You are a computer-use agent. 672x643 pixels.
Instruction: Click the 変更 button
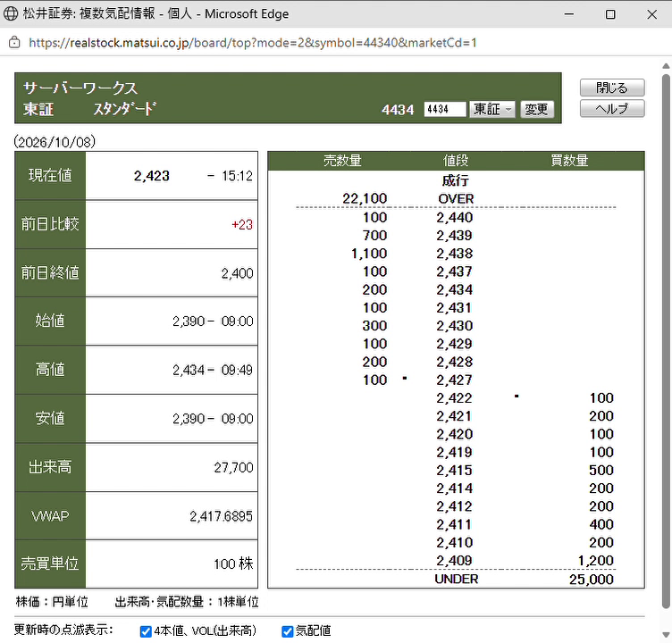[x=536, y=109]
